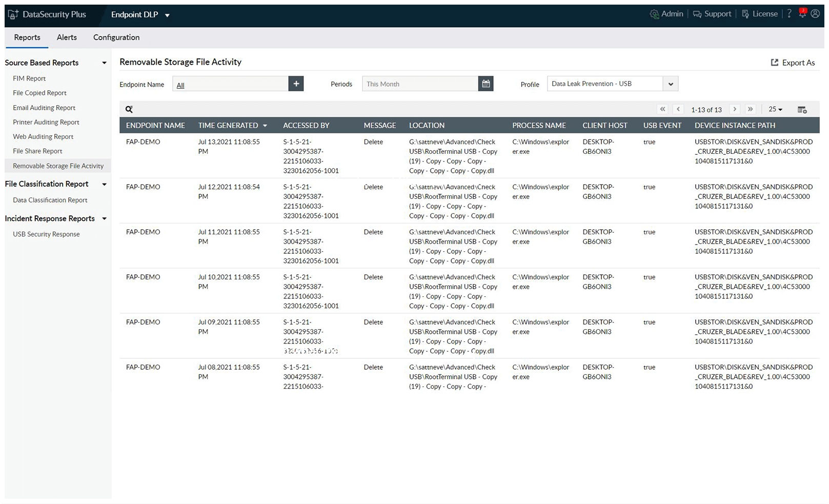The height and width of the screenshot is (504, 829).
Task: Click the device instance path in Jul 08 row
Action: [x=753, y=377]
